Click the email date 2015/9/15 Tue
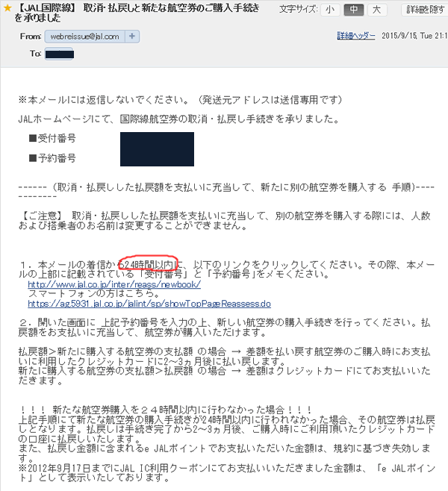 pos(414,36)
